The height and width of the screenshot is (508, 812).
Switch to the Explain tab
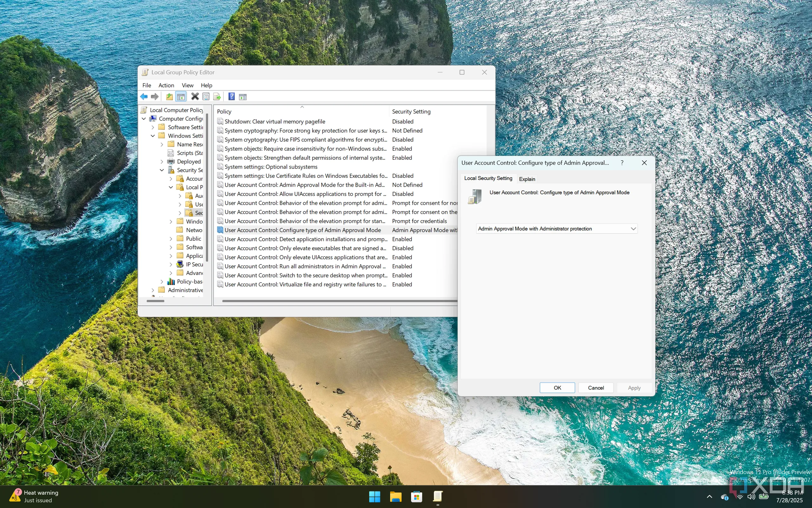[x=527, y=179]
